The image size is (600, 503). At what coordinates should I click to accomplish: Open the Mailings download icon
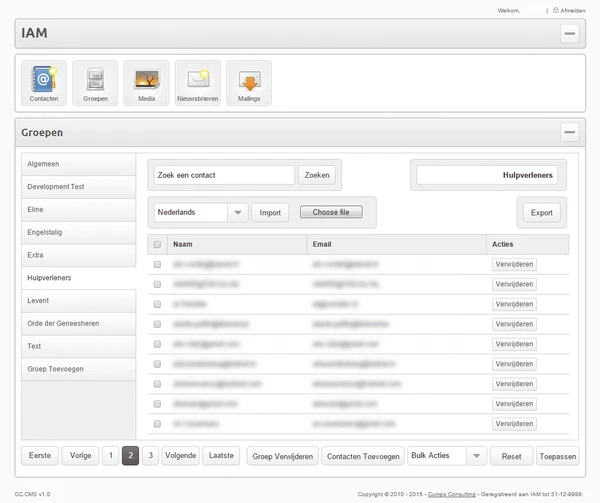[249, 83]
